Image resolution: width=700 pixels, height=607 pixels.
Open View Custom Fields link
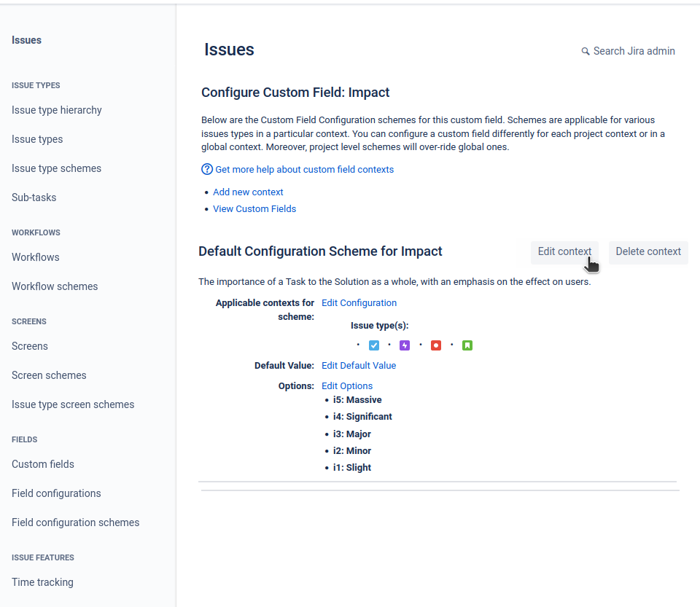tap(254, 208)
